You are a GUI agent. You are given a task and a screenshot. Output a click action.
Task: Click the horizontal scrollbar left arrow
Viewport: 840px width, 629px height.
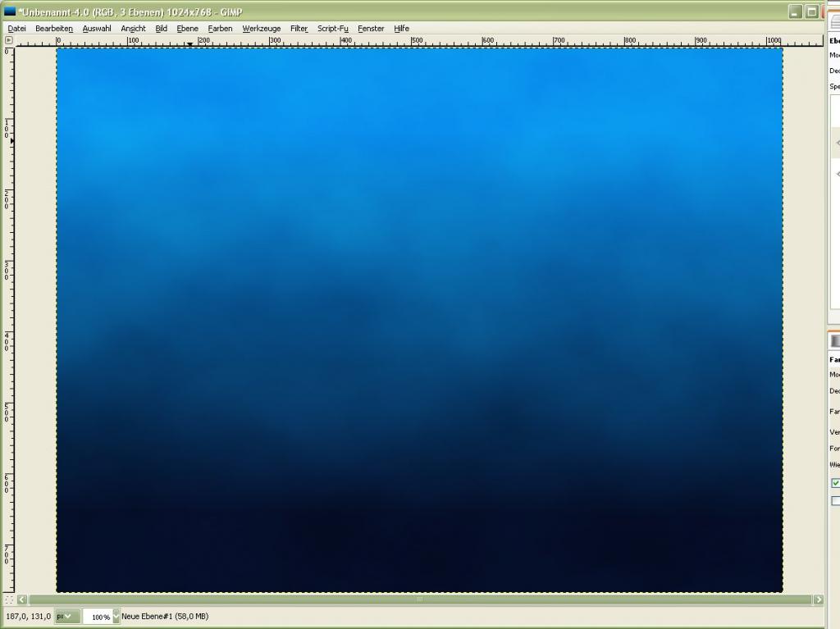click(x=22, y=599)
